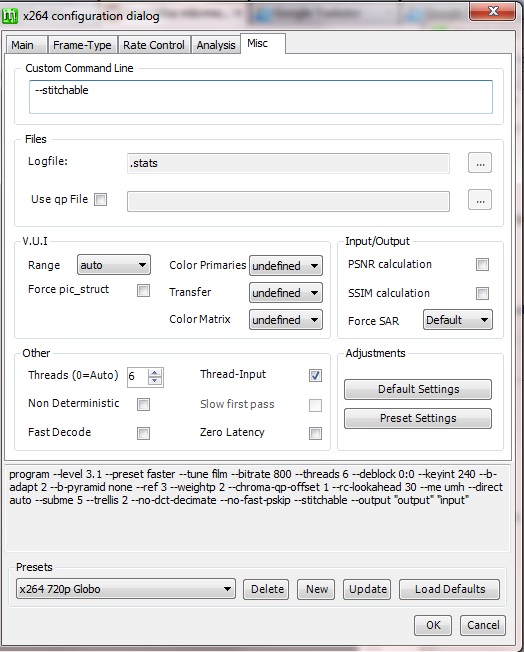Open the Presets dropdown showing x264 720p Globo

pyautogui.click(x=126, y=589)
